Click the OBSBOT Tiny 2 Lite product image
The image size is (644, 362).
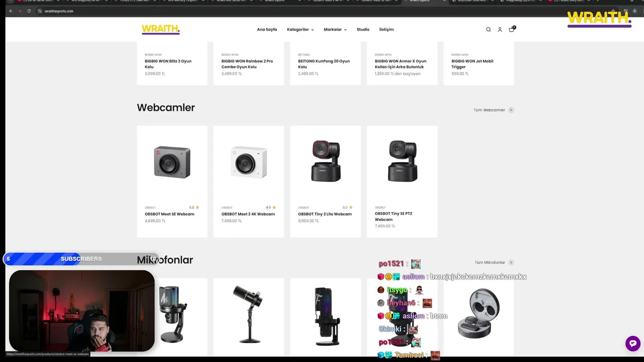click(326, 161)
